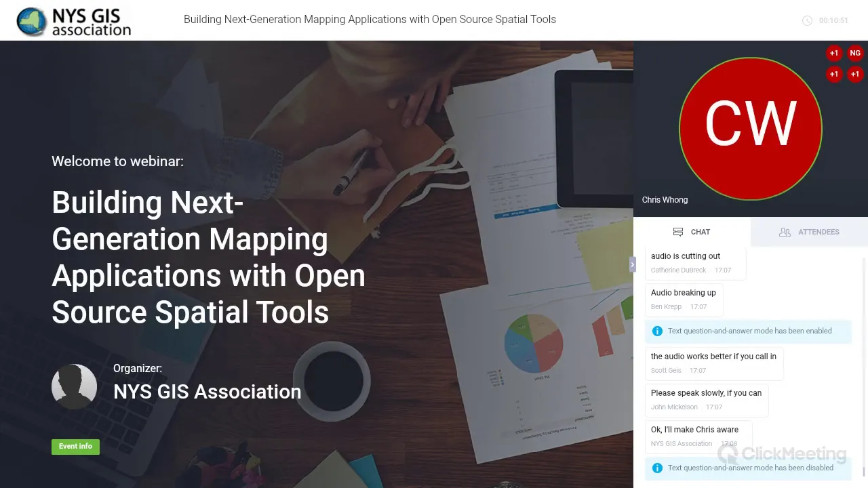The image size is (868, 488).
Task: Click the NYS GIS Association organizer name
Action: [208, 392]
